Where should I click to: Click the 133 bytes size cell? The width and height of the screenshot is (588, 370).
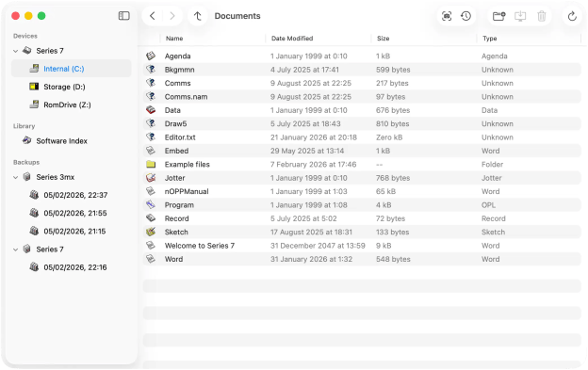[393, 232]
